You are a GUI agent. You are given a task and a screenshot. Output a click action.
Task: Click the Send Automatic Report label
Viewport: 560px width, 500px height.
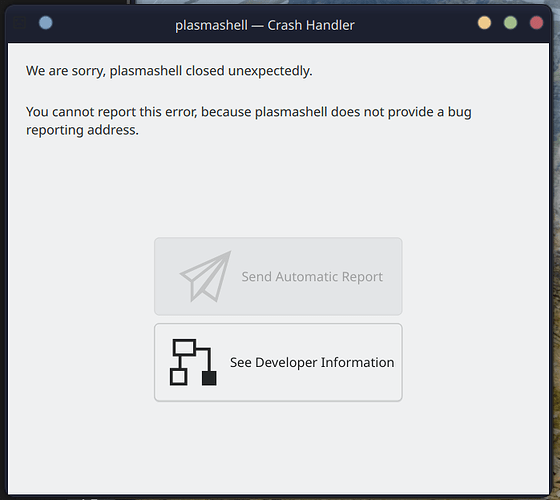[x=312, y=277]
